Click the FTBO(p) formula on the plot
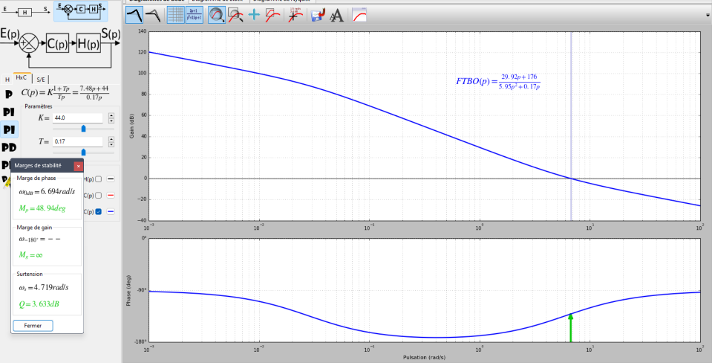Screen dimensions: 712x363 point(498,81)
